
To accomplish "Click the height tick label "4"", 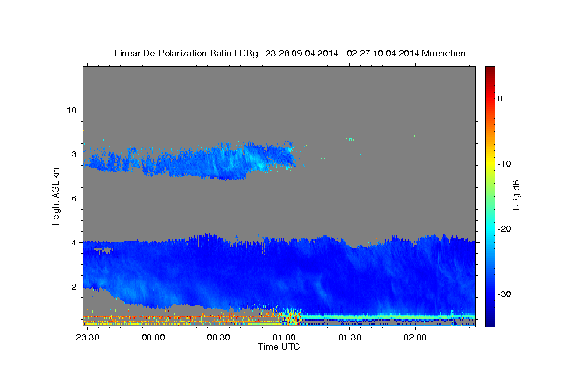I will click(x=73, y=242).
